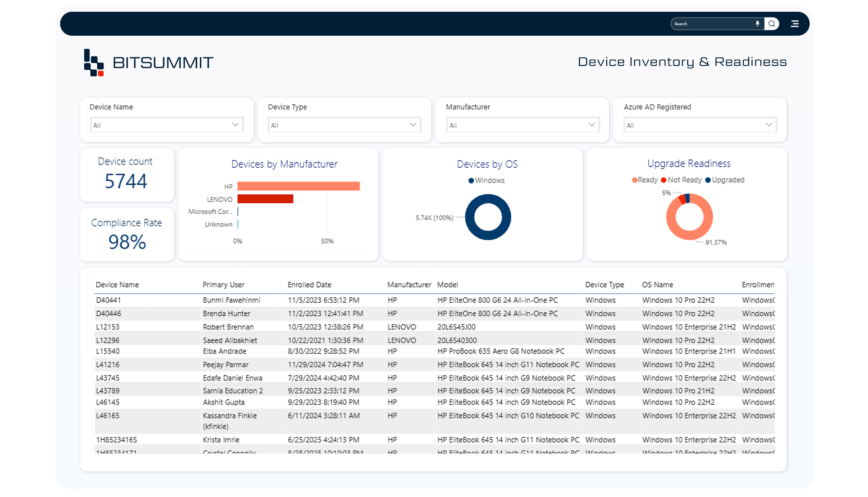Viewport: 868px width, 497px height.
Task: Expand the Manufacturer filter dropdown
Action: 591,125
